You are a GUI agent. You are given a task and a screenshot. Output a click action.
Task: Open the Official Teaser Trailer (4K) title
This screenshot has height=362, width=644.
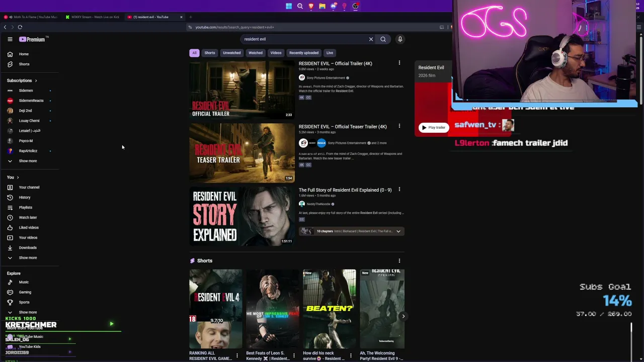(x=343, y=127)
